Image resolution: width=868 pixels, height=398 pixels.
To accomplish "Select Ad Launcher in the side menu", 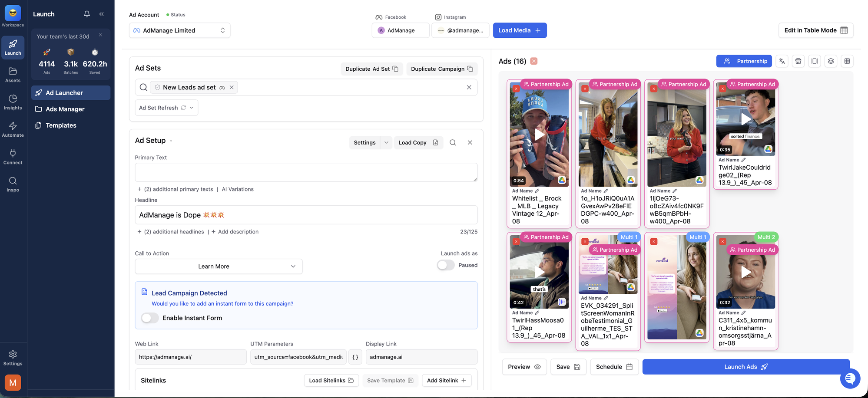I will pos(71,93).
